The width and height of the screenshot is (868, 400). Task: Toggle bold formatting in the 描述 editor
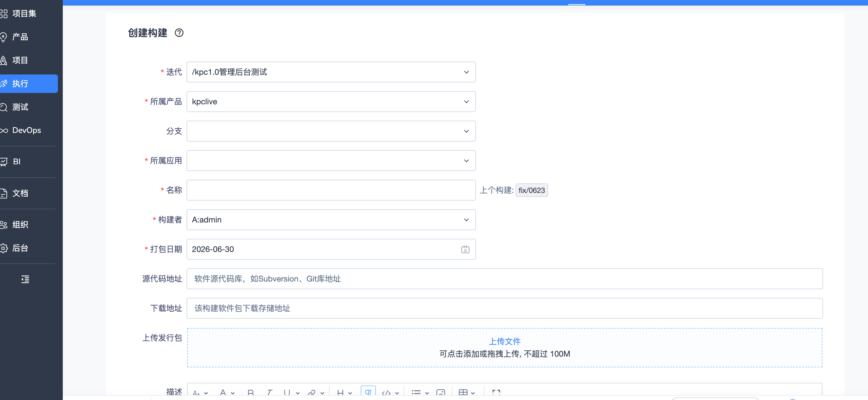(250, 393)
